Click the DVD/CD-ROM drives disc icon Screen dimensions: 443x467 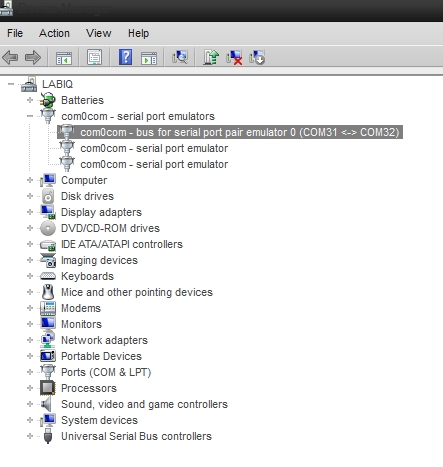[48, 228]
